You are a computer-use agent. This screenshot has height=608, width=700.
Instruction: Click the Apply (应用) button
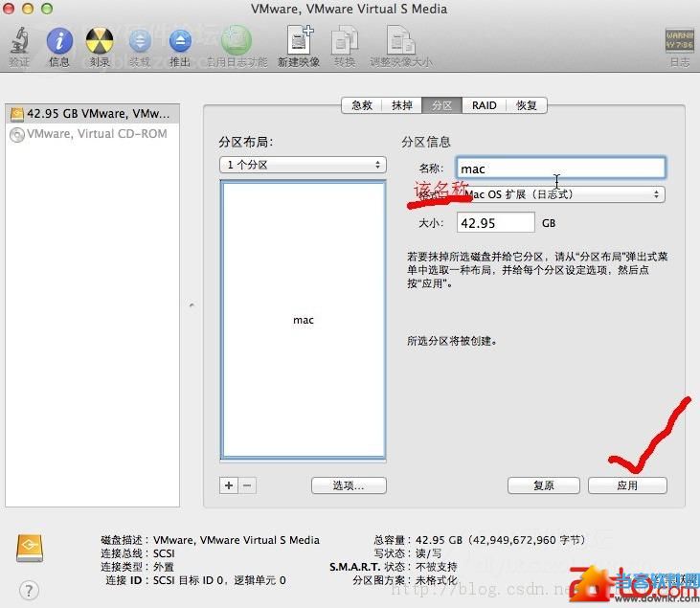coord(627,485)
